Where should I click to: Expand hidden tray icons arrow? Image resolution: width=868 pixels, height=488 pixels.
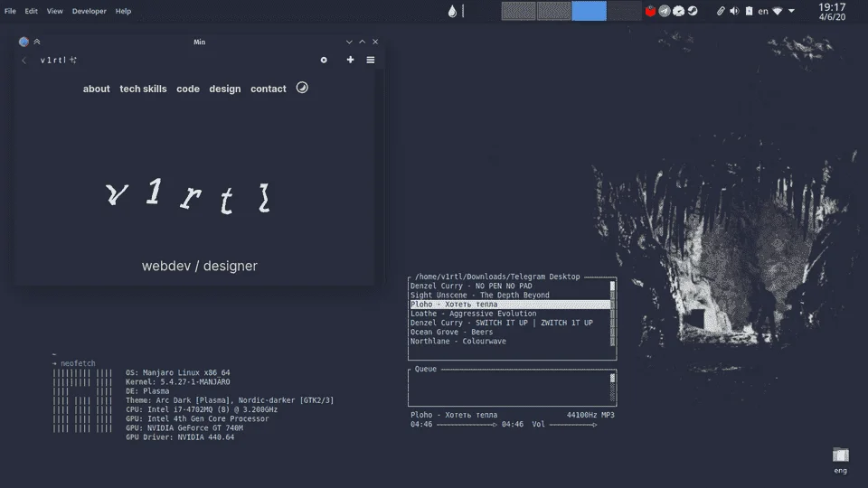pos(792,11)
